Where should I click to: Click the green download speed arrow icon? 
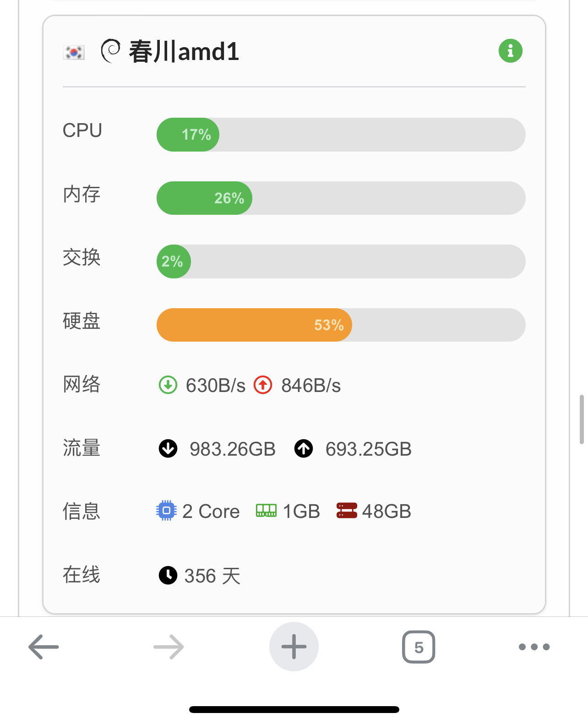click(x=168, y=385)
